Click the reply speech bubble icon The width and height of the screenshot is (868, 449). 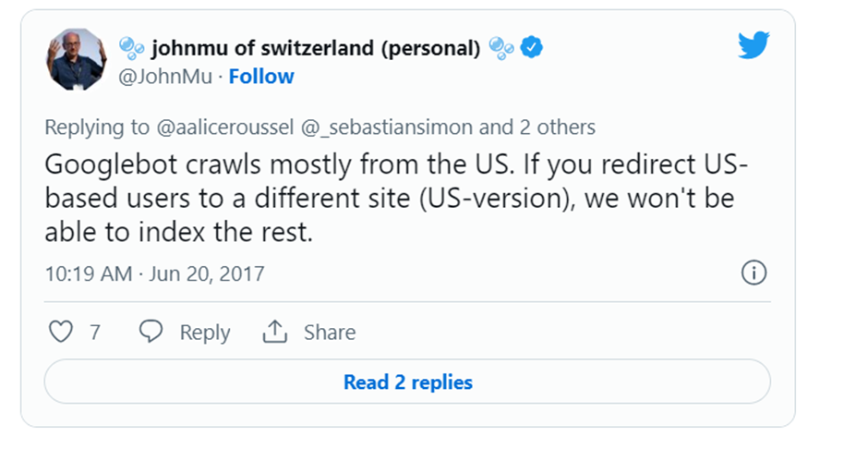(x=151, y=332)
